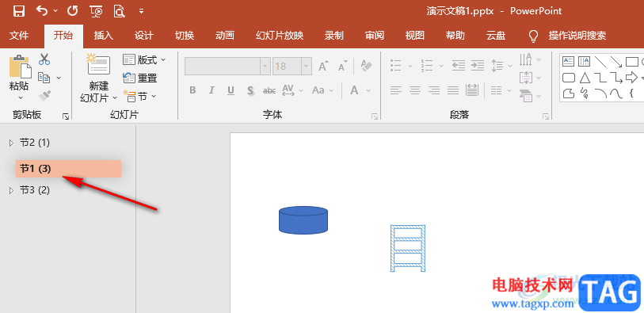The width and height of the screenshot is (644, 313).
Task: Click the AV character spacing icon
Action: (288, 90)
